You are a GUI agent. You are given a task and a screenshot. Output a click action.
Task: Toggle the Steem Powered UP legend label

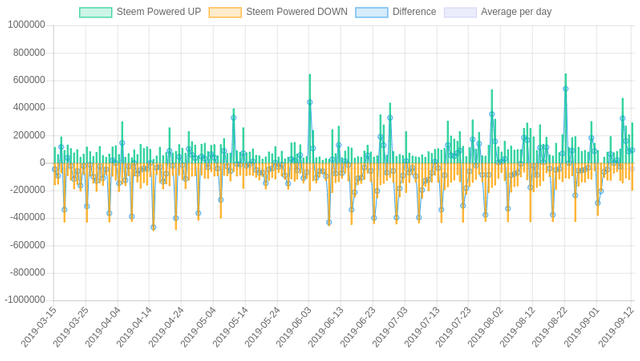pos(159,12)
